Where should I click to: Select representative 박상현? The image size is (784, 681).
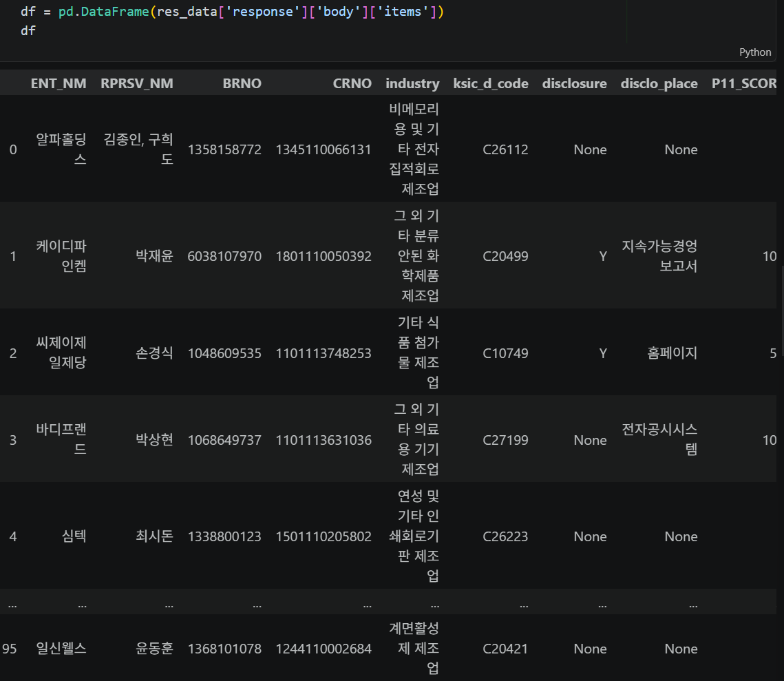pyautogui.click(x=154, y=439)
